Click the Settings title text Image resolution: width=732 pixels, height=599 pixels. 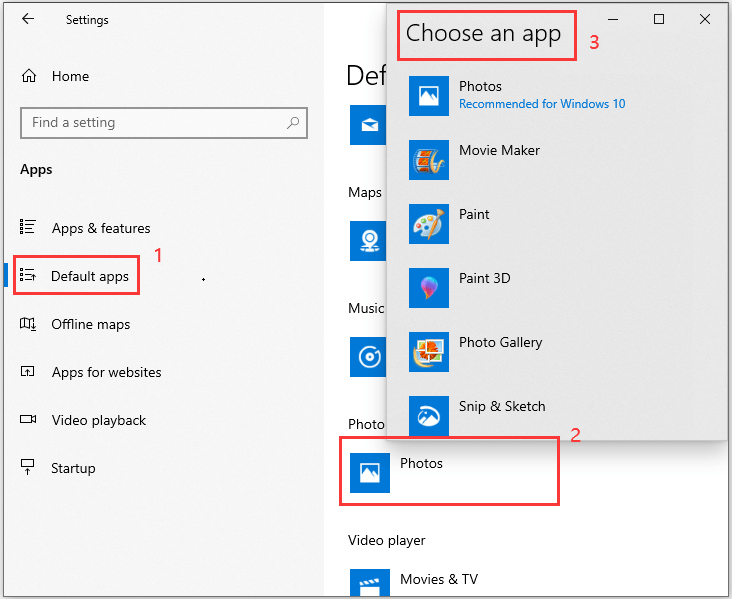[87, 20]
